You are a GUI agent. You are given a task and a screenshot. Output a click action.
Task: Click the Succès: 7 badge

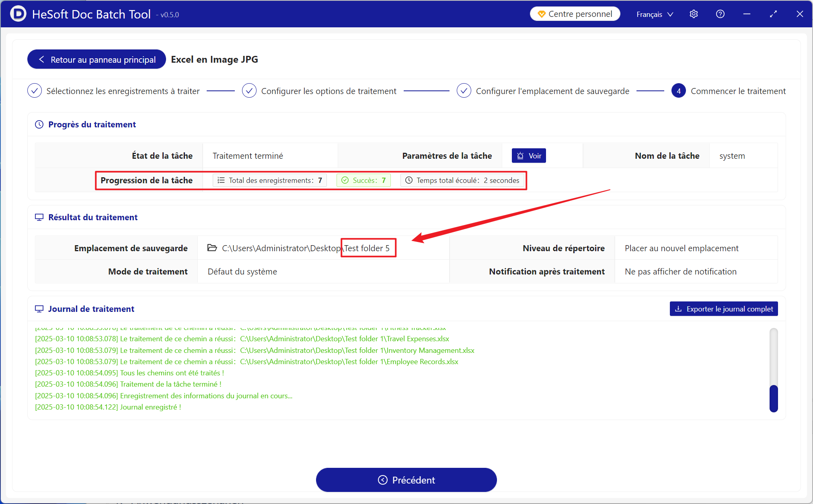tap(363, 180)
